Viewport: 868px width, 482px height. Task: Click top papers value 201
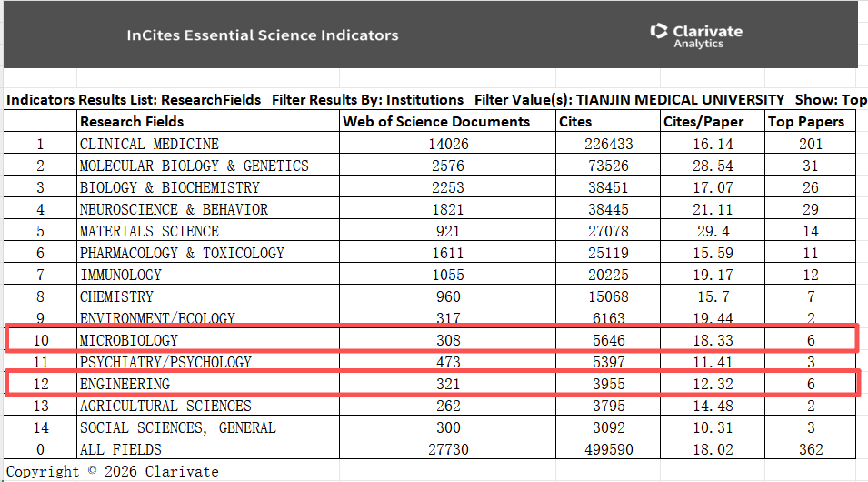(811, 144)
